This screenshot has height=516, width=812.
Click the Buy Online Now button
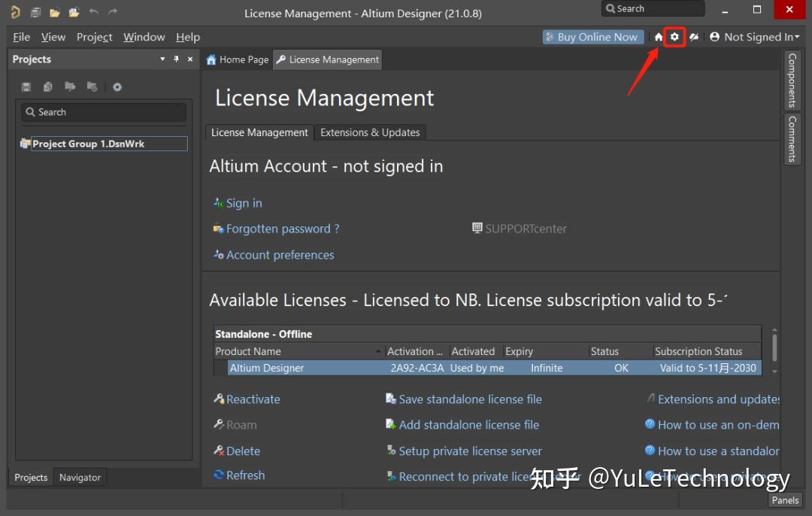(x=593, y=36)
